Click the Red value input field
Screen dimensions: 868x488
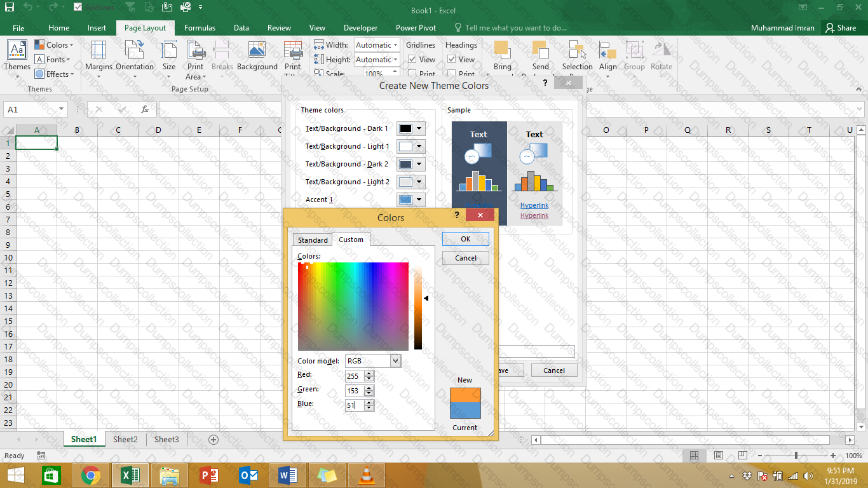354,376
